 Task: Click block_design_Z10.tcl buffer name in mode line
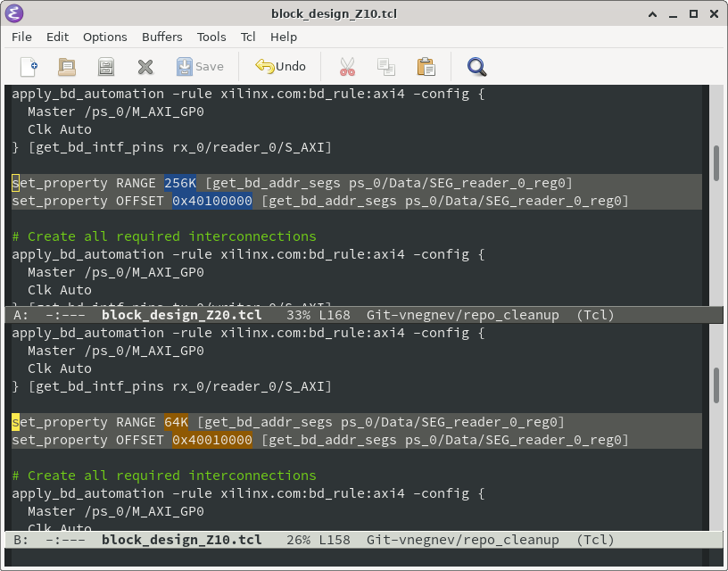tap(181, 540)
